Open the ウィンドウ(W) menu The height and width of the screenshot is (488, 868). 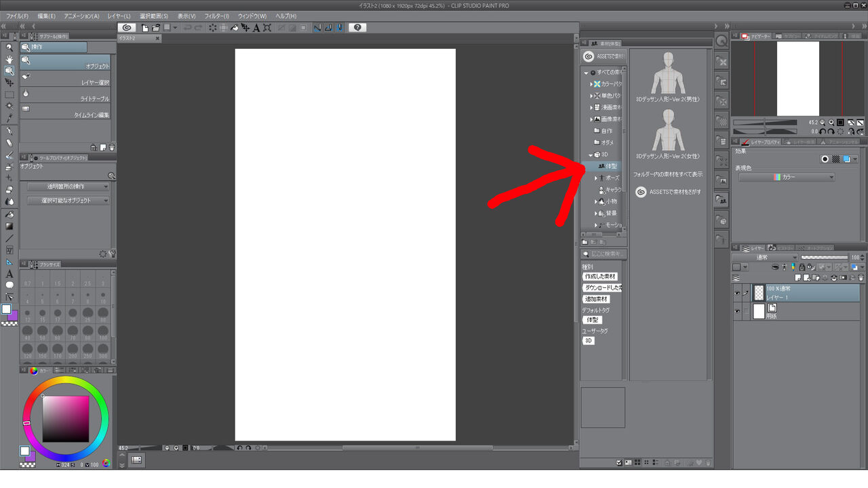252,16
